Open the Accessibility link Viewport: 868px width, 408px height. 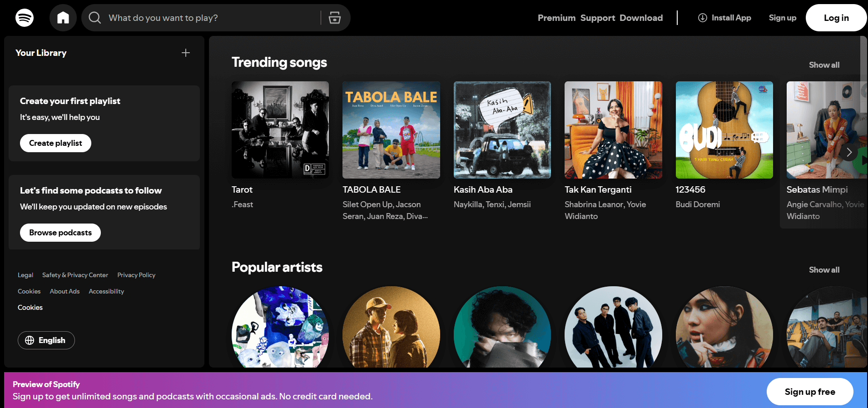pyautogui.click(x=106, y=291)
